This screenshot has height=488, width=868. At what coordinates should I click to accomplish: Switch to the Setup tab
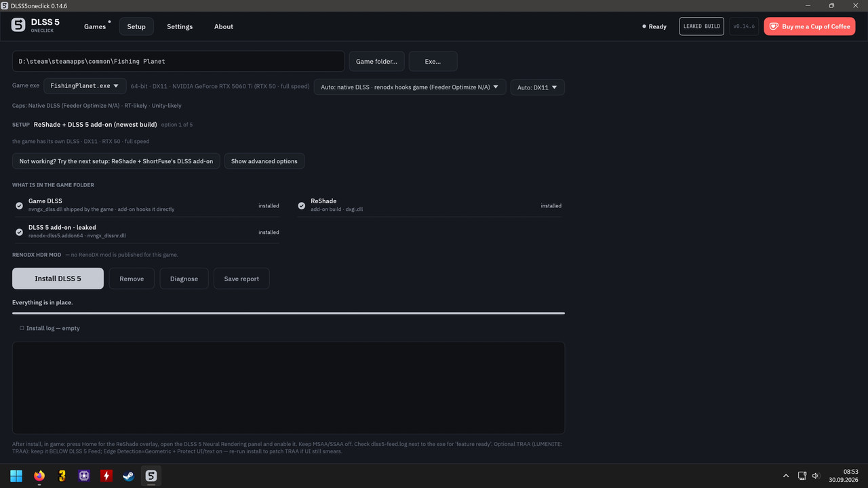pyautogui.click(x=136, y=26)
